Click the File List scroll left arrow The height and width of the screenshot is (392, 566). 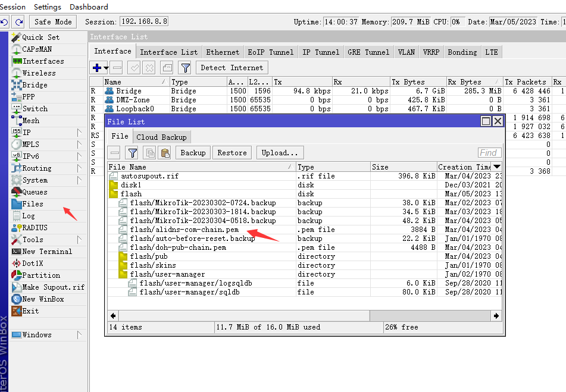(113, 316)
